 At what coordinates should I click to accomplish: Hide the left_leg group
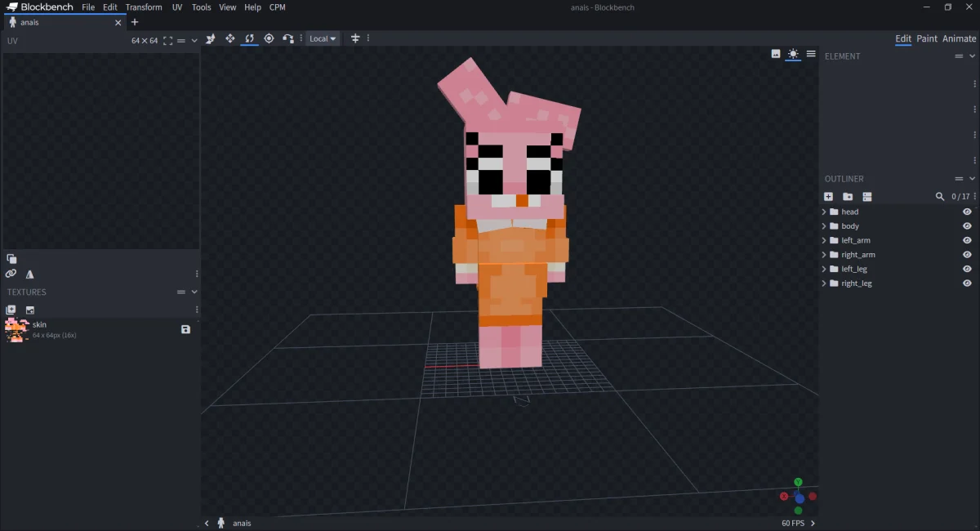tap(967, 269)
